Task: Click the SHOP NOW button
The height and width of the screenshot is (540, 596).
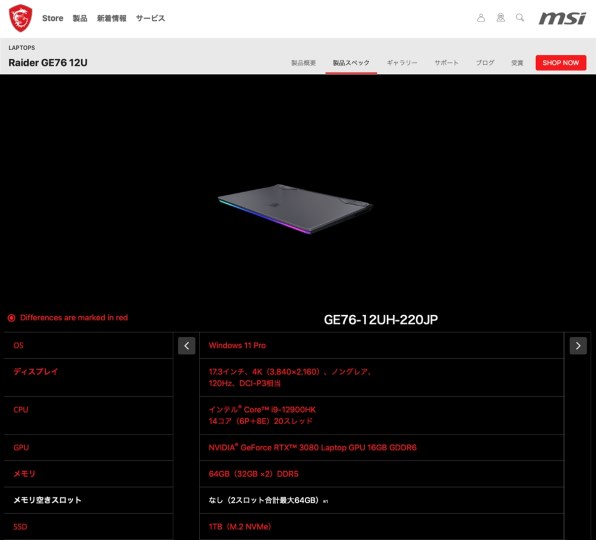Action: (x=561, y=63)
